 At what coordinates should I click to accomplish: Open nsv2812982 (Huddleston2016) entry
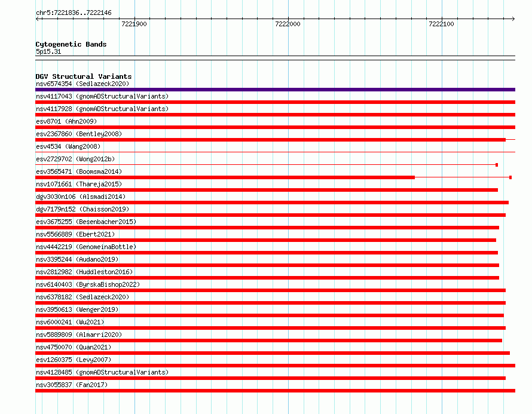84,272
